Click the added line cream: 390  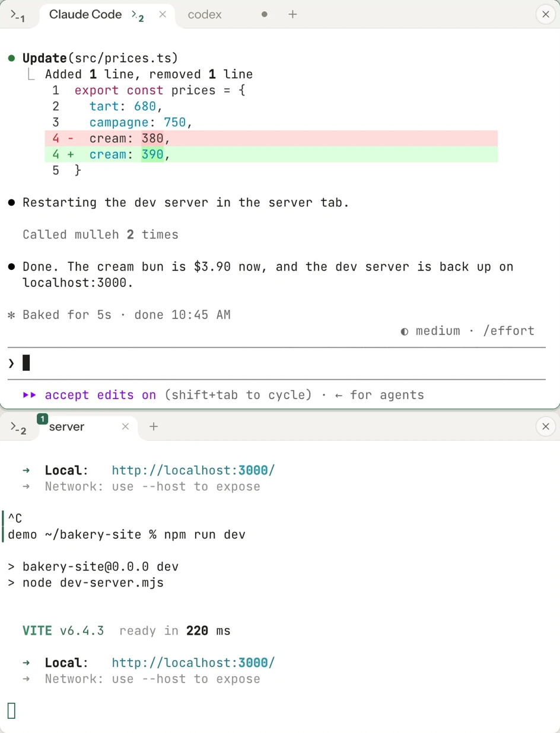click(x=271, y=154)
